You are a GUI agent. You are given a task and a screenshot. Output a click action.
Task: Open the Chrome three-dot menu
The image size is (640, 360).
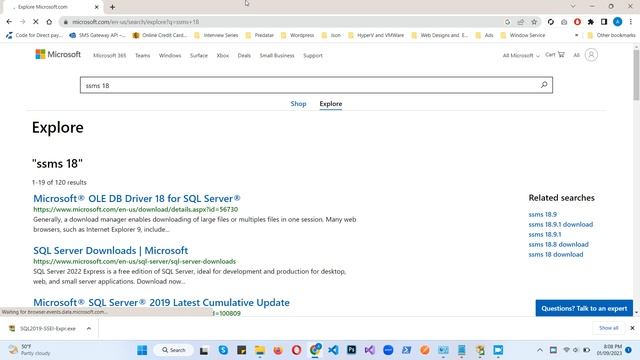point(631,22)
